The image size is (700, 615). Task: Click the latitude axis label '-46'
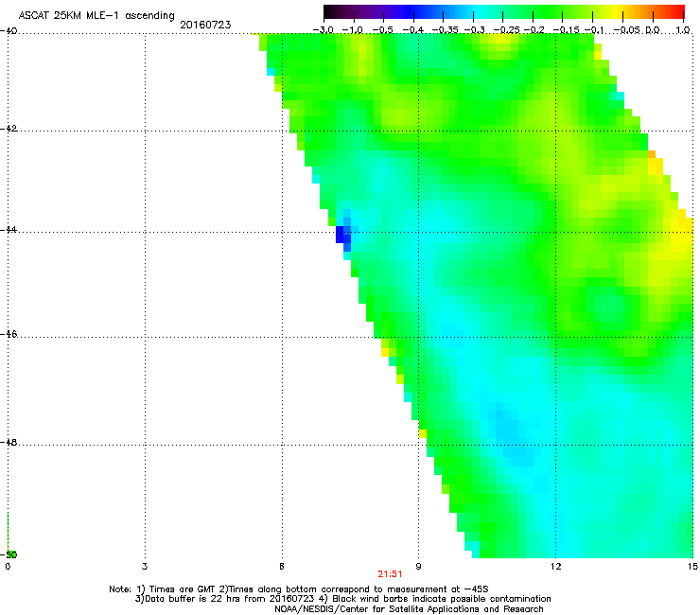pyautogui.click(x=9, y=335)
